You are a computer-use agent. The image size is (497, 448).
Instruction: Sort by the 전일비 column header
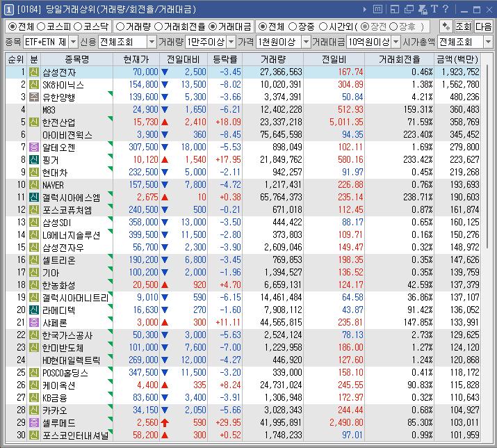pos(334,59)
